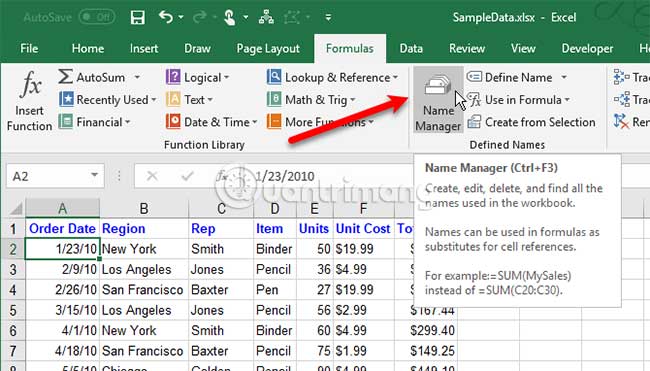Click the More Functions icon
Screen dimensions: 650x371
click(x=274, y=122)
